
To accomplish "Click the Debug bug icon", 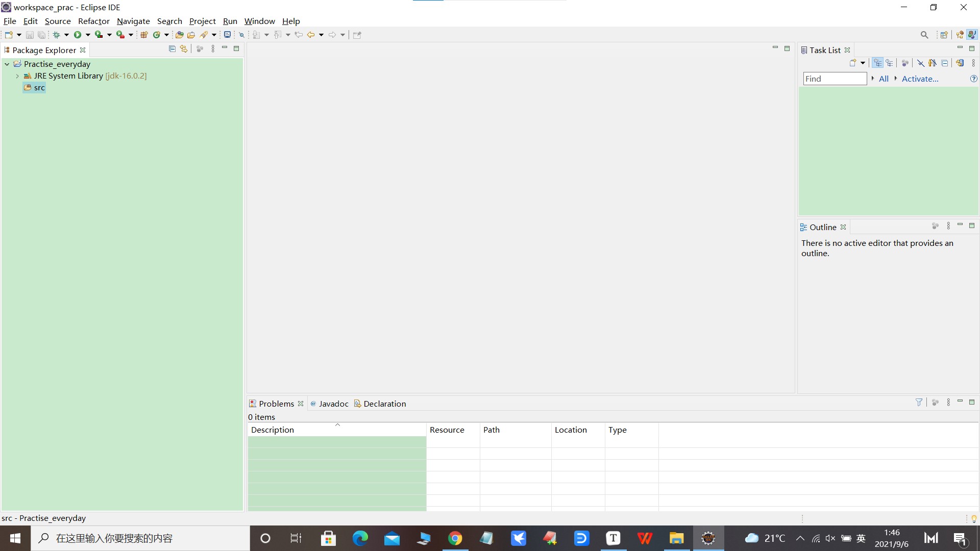I will (57, 35).
